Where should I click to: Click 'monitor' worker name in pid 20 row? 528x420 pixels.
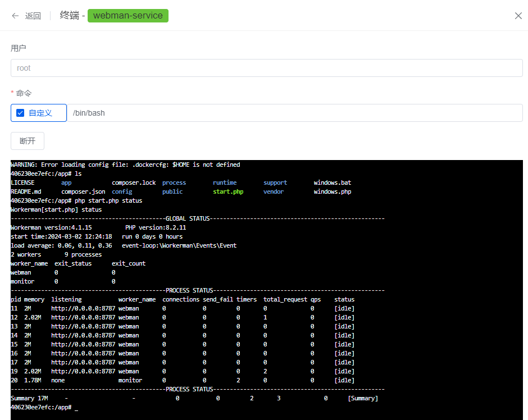point(130,380)
